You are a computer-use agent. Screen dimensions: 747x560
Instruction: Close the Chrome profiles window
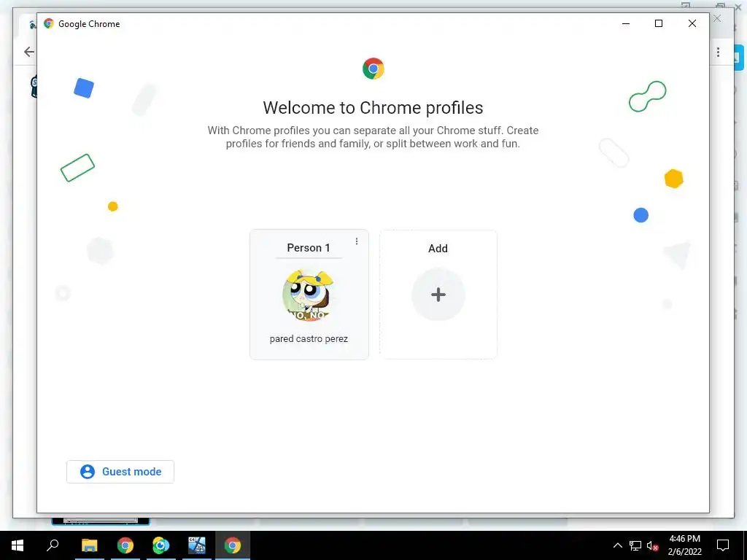coord(692,23)
